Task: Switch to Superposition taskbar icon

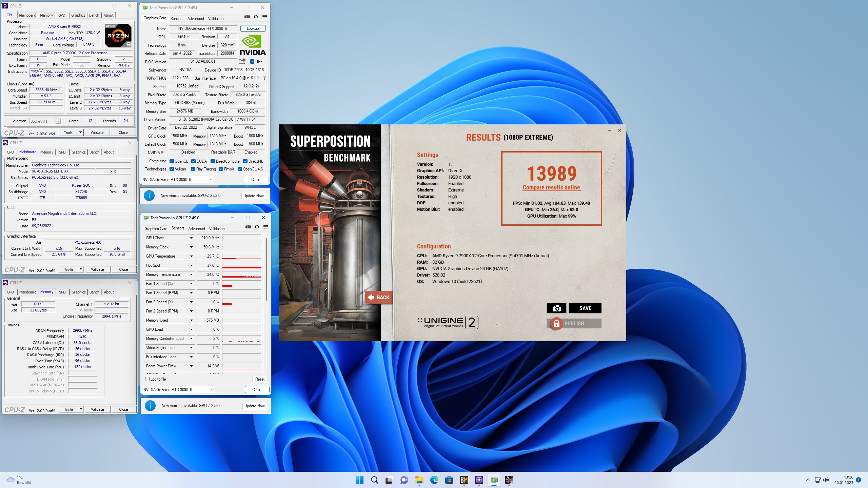Action: (x=509, y=480)
